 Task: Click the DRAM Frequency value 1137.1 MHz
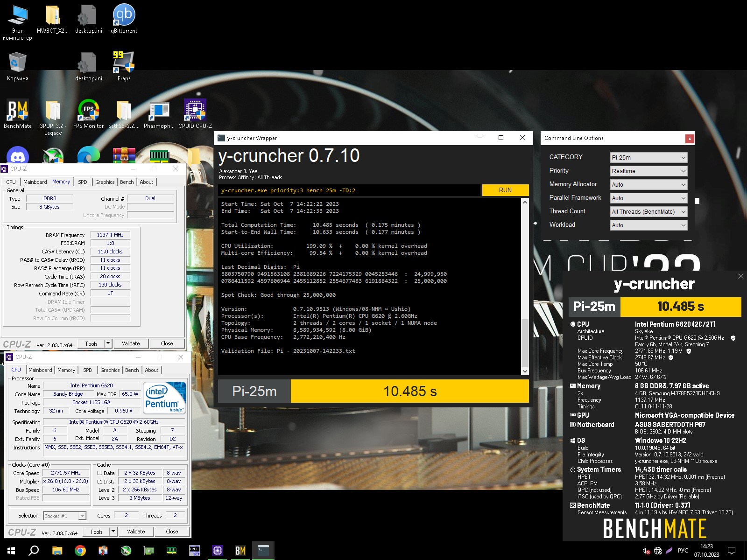tap(110, 235)
